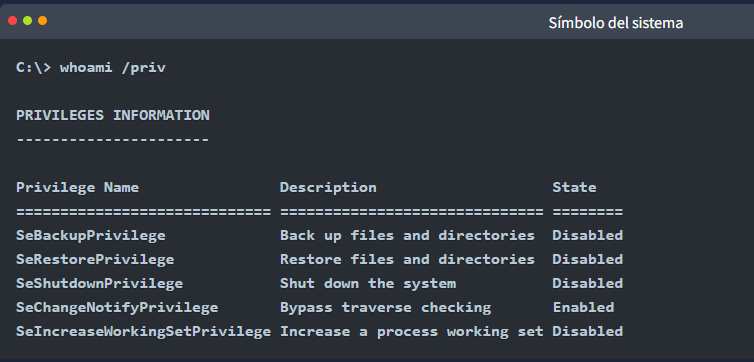754x362 pixels.
Task: Select the 'SeIncreaseWorkingSetPrivilege' privilege name
Action: tap(143, 332)
